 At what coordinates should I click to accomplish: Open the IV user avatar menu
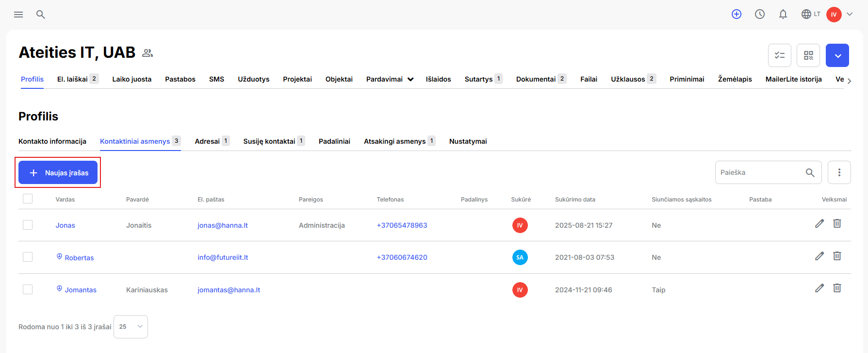click(834, 15)
